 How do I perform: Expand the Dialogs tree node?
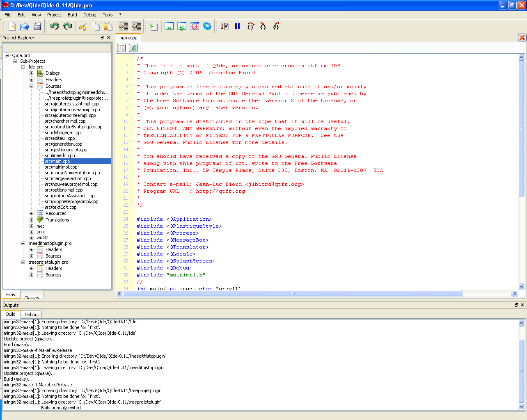(x=31, y=73)
